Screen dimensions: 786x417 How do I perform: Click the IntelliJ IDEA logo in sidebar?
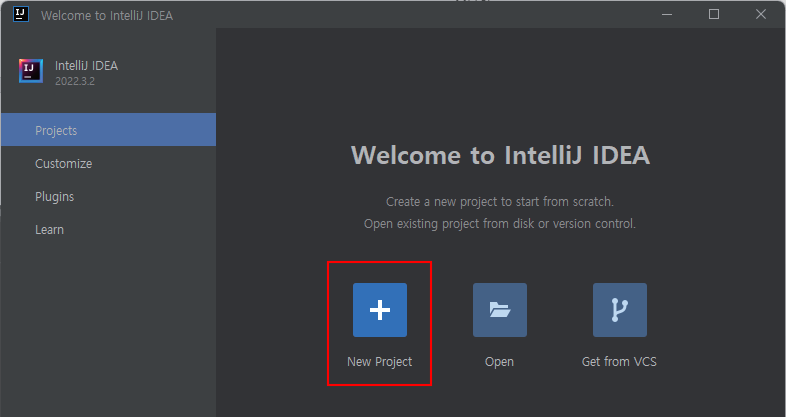[31, 71]
